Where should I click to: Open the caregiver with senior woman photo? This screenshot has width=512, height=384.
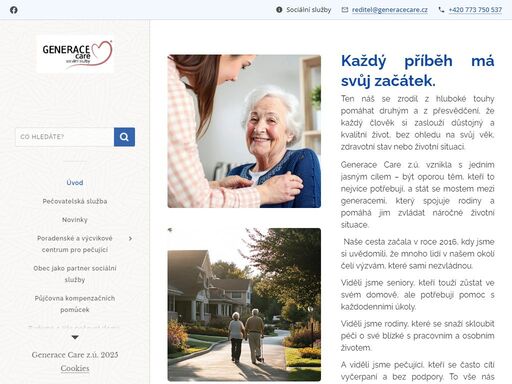(x=244, y=131)
